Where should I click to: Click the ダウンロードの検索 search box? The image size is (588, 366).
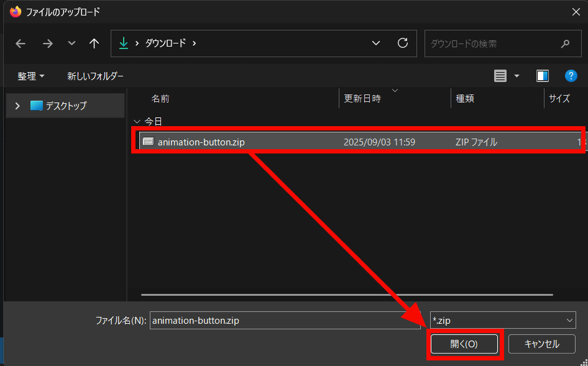pyautogui.click(x=503, y=44)
